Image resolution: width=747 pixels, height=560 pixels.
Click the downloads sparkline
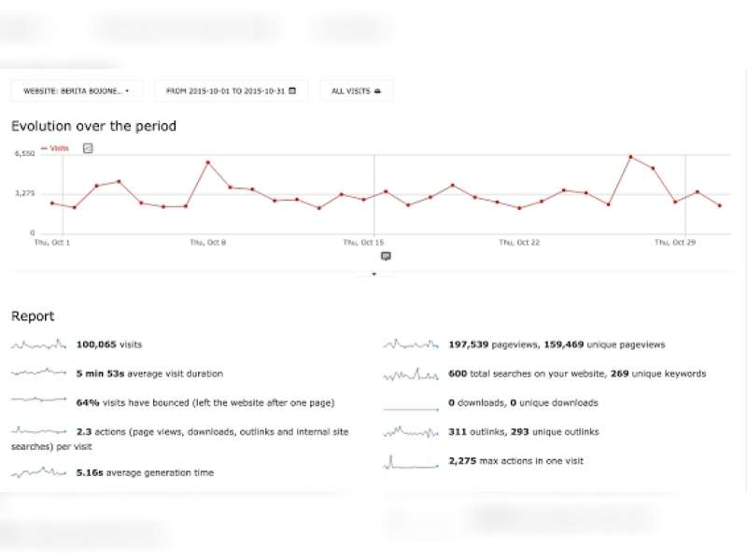click(x=411, y=406)
